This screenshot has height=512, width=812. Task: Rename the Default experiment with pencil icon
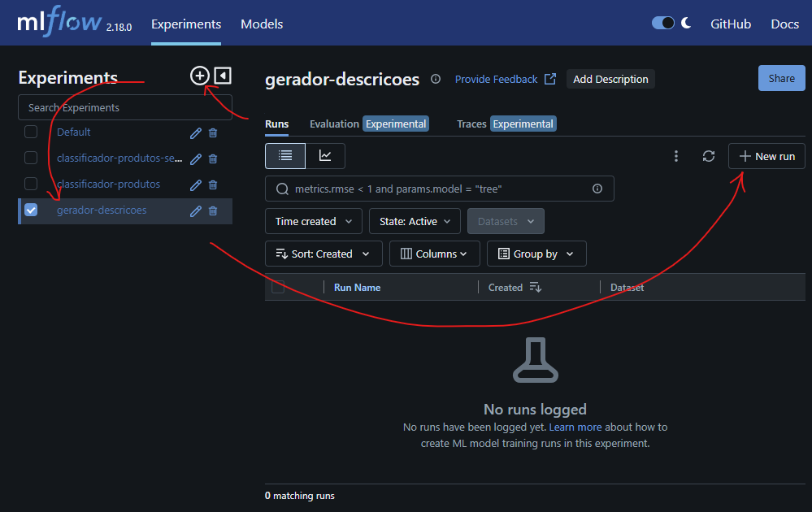[195, 133]
